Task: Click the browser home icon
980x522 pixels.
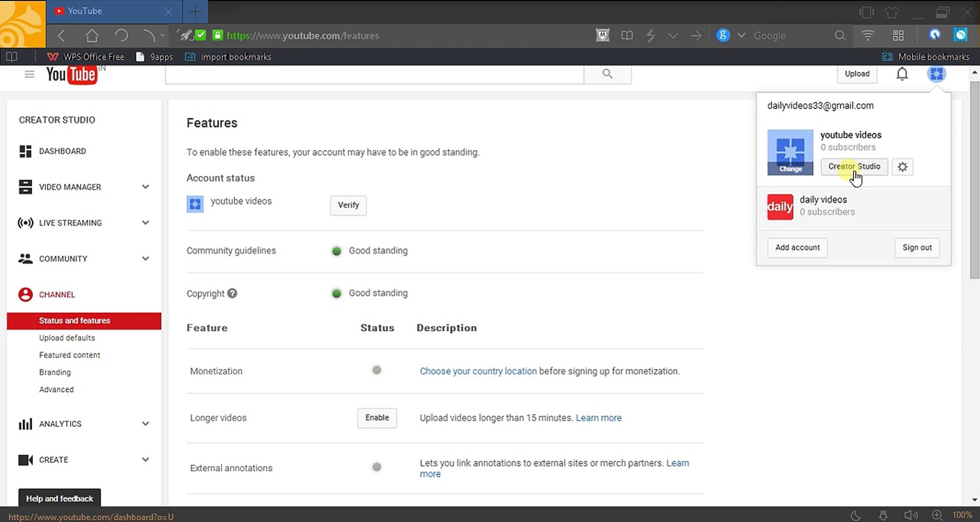Action: [x=92, y=36]
